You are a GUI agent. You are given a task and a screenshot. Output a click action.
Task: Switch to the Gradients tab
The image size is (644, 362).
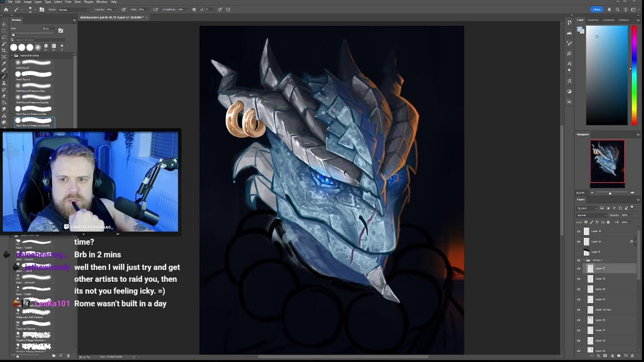[609, 20]
